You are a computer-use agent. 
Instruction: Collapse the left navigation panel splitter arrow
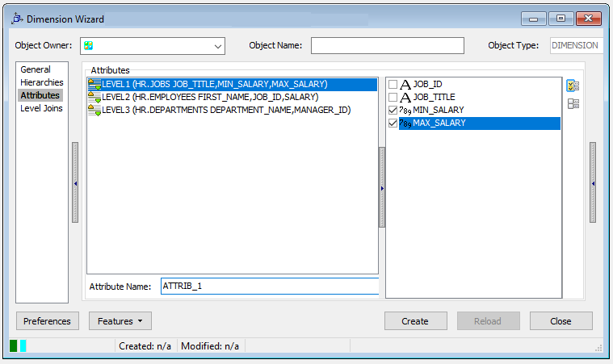tap(75, 183)
